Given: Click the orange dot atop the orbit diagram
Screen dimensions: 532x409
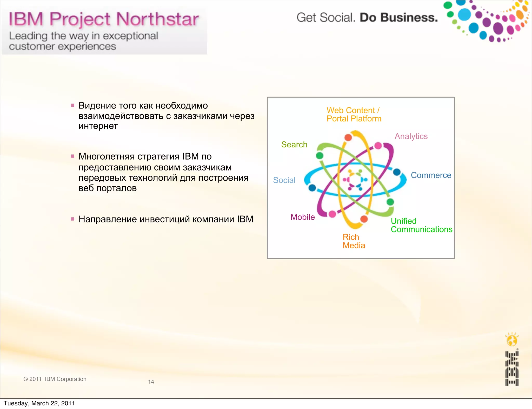Looking at the screenshot, I should (x=348, y=137).
